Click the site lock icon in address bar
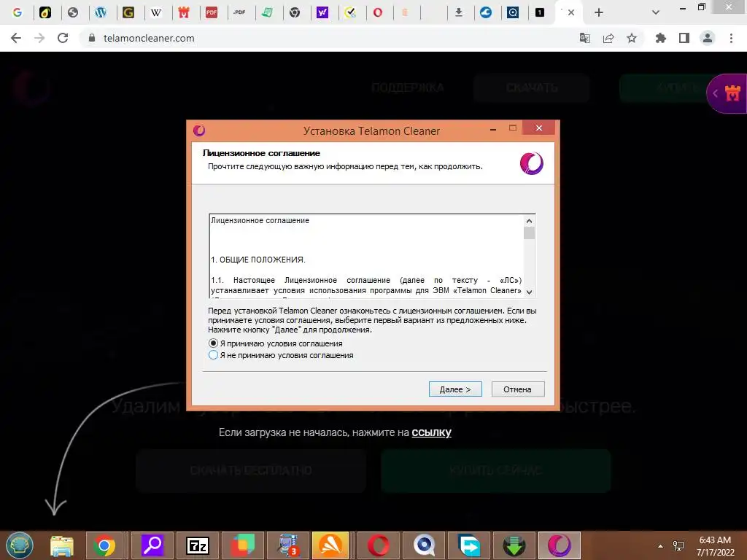Viewport: 747px width, 560px height. click(x=91, y=38)
